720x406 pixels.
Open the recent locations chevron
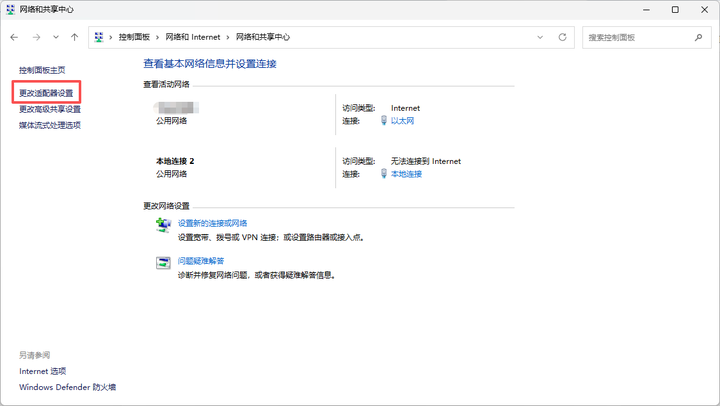(56, 37)
